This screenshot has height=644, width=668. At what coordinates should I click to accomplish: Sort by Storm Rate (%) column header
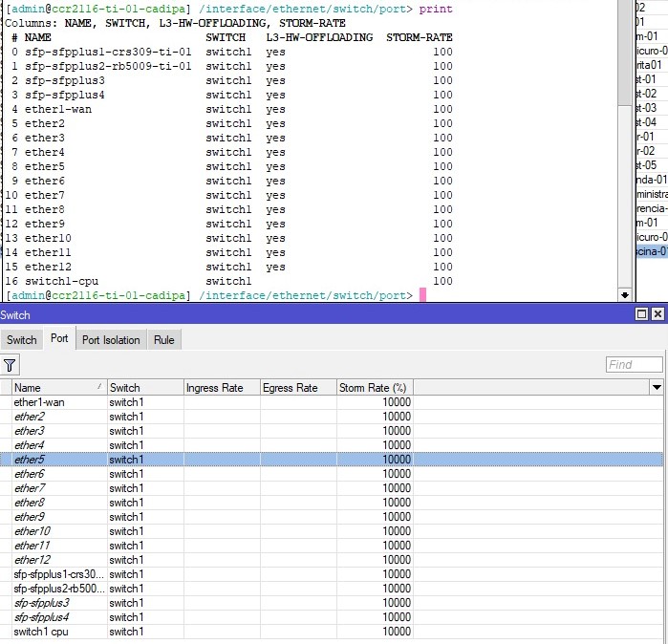(375, 388)
